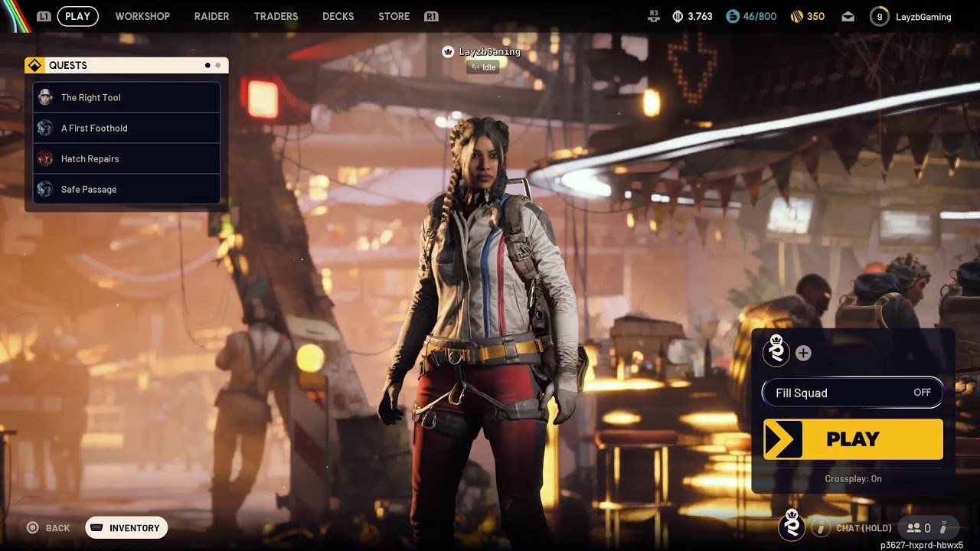Image resolution: width=980 pixels, height=551 pixels.
Task: Toggle Fill Squad from OFF
Action: point(853,393)
